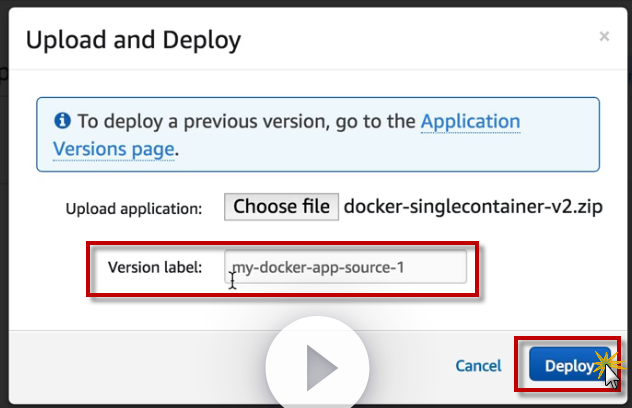Screen dimensions: 632x408
Task: Click the play triangle at dialog bottom
Action: 320,368
